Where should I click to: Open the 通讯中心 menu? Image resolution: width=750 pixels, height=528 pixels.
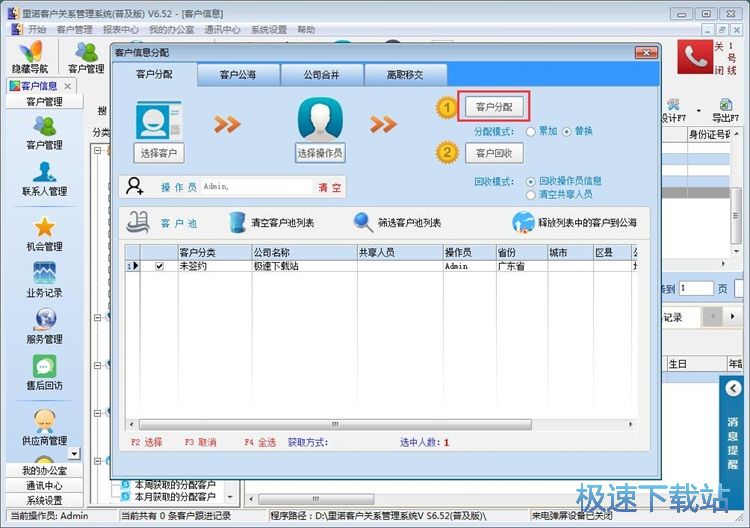pos(222,30)
